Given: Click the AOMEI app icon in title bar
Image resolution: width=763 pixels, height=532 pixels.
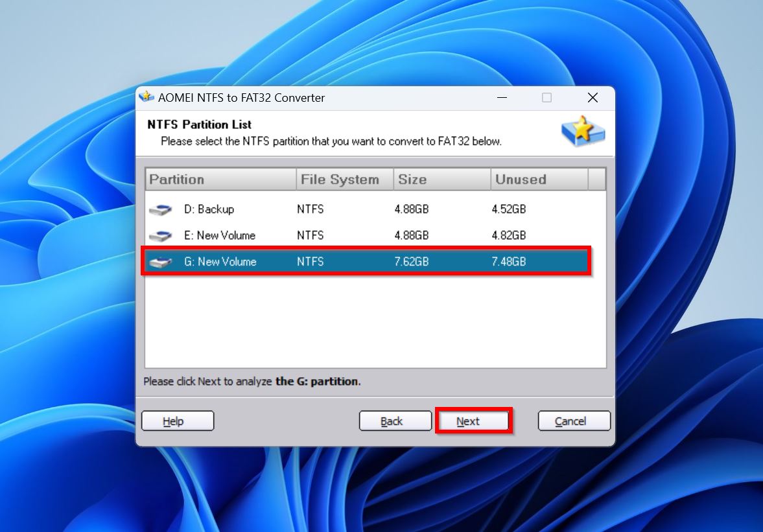Looking at the screenshot, I should [x=147, y=97].
